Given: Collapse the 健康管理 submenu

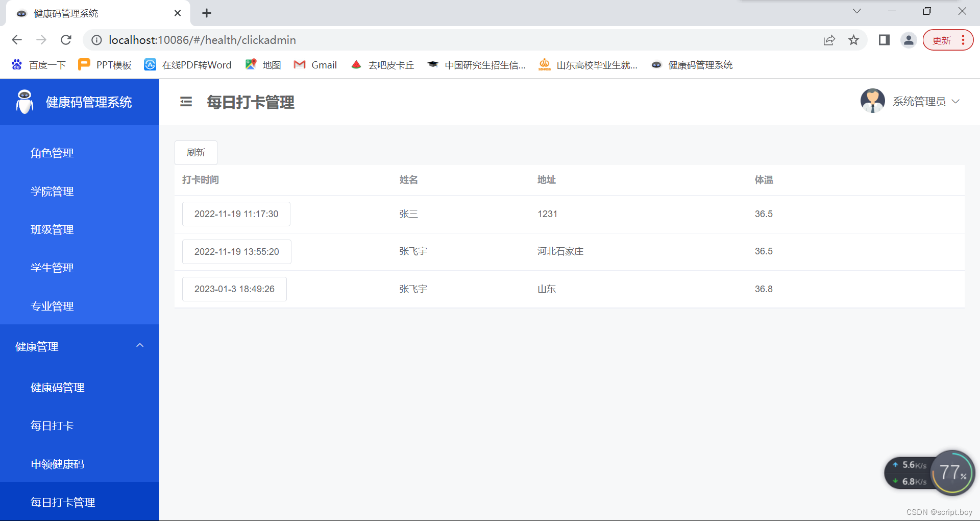Looking at the screenshot, I should [x=140, y=346].
